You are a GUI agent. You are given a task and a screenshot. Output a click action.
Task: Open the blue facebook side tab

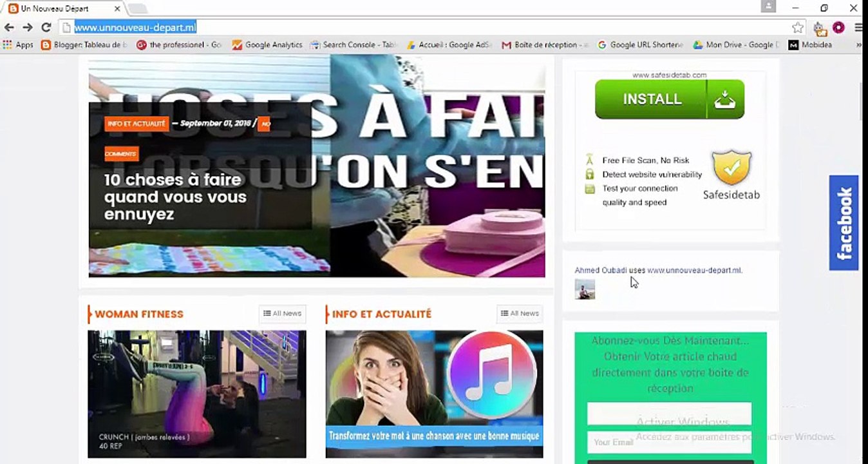tap(844, 223)
